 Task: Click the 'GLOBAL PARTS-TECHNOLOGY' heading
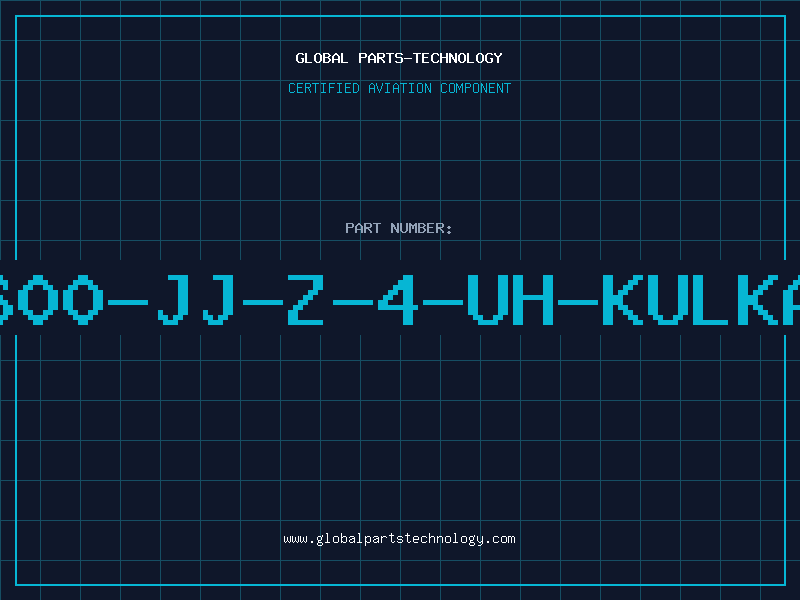pos(399,58)
